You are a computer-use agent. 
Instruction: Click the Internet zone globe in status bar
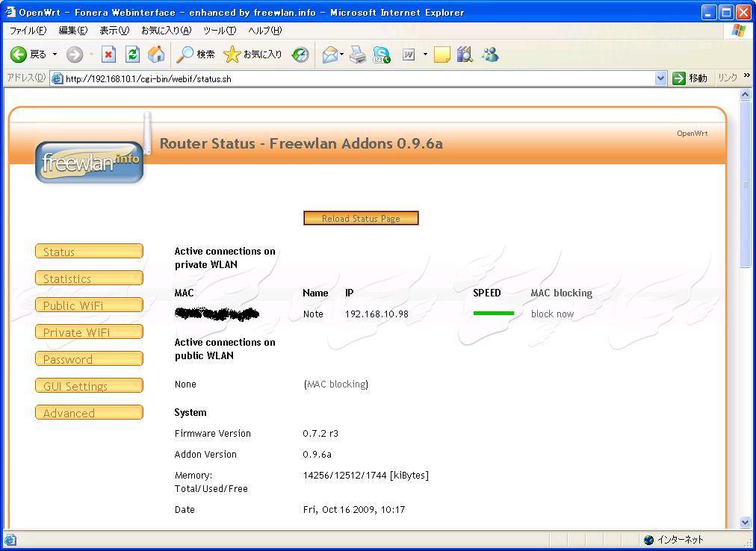click(648, 540)
